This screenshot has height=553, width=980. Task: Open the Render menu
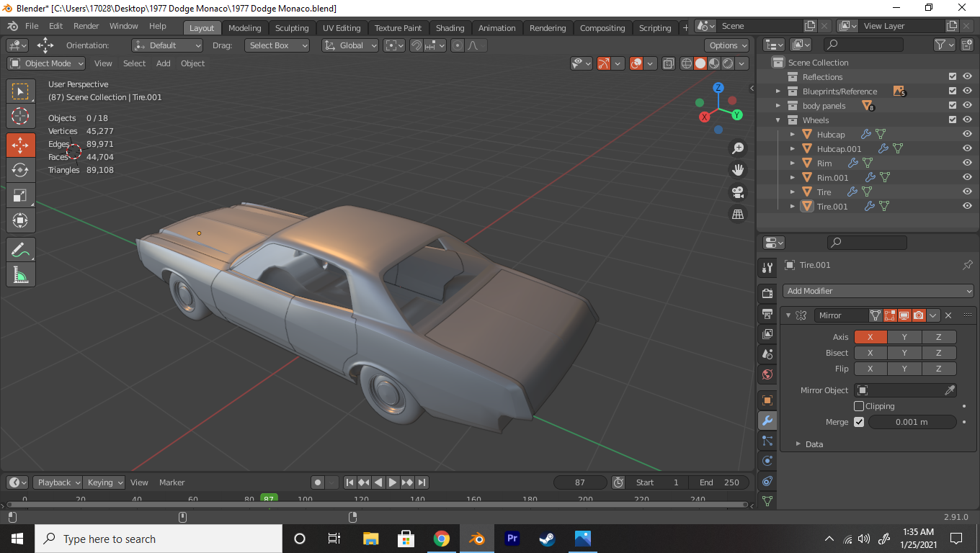pyautogui.click(x=86, y=26)
